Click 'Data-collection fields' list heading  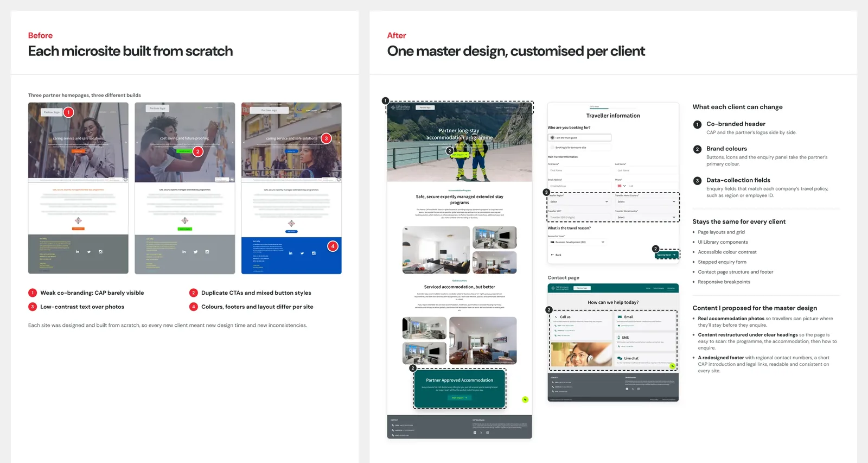pyautogui.click(x=738, y=180)
